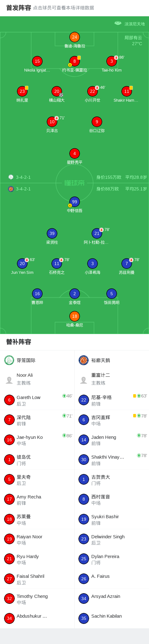Open player 20 横山翔大 with goal icon
The width and height of the screenshot is (149, 644).
pyautogui.click(x=57, y=92)
